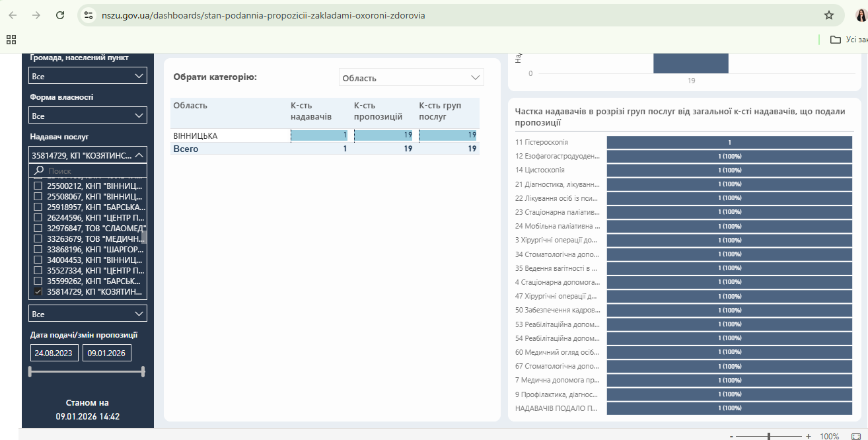The width and height of the screenshot is (868, 440).
Task: Open the Форма власності dropdown
Action: coord(88,116)
